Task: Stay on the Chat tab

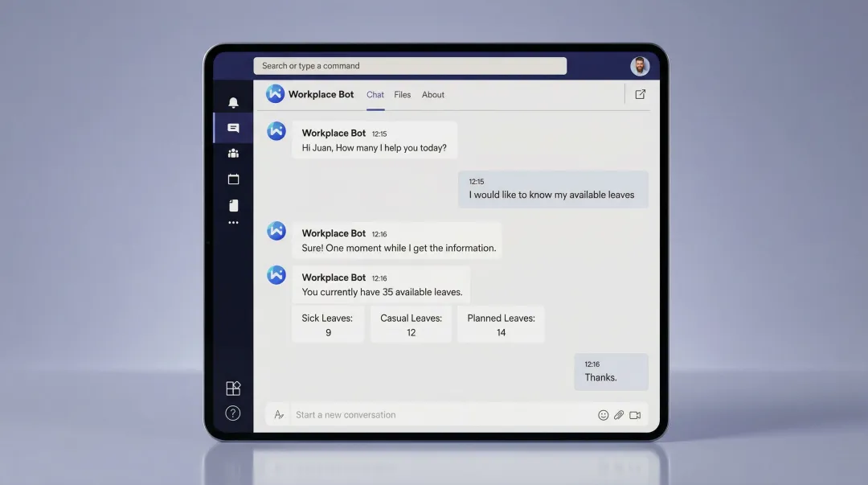Action: (x=375, y=94)
